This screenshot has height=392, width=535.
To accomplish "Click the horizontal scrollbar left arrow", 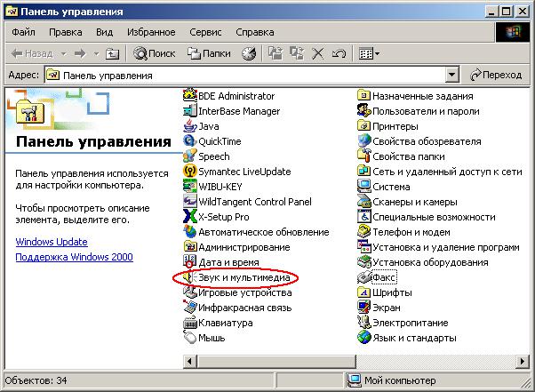I will click(x=189, y=361).
